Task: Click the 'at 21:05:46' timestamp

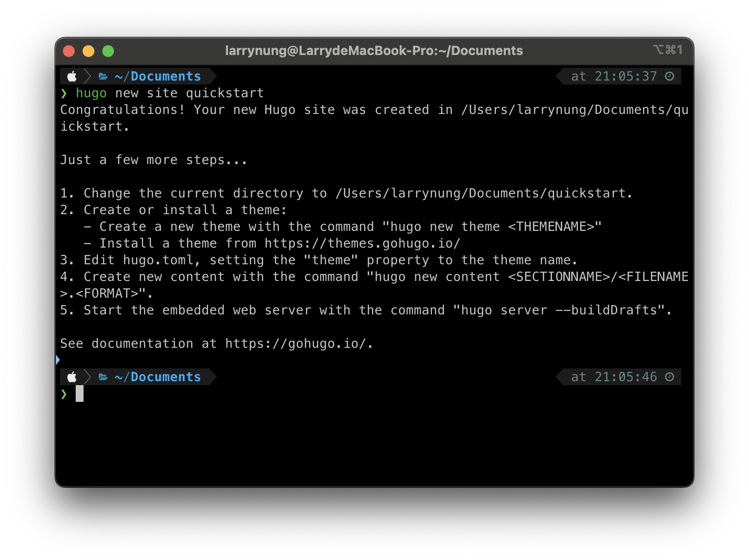Action: coord(614,377)
